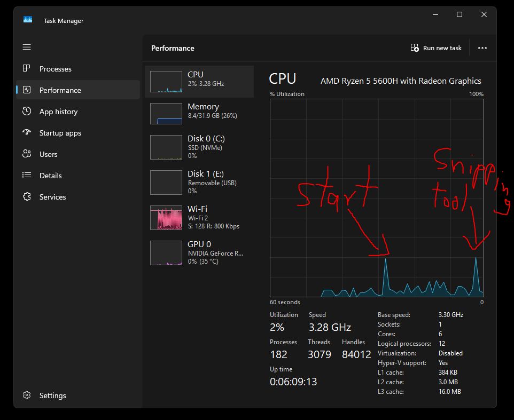The image size is (514, 420).
Task: Click the Logical processors 12 value
Action: [442, 343]
